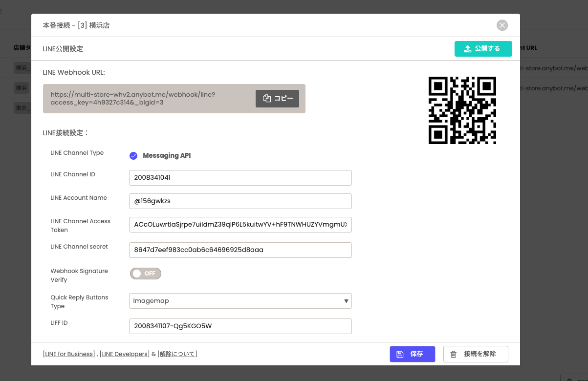Viewport: 588px width, 381px height.
Task: Click the copy icon beside the webhook URL
Action: 267,99
